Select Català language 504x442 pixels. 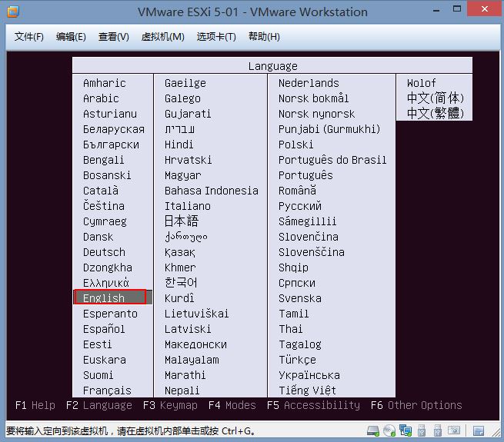point(101,191)
